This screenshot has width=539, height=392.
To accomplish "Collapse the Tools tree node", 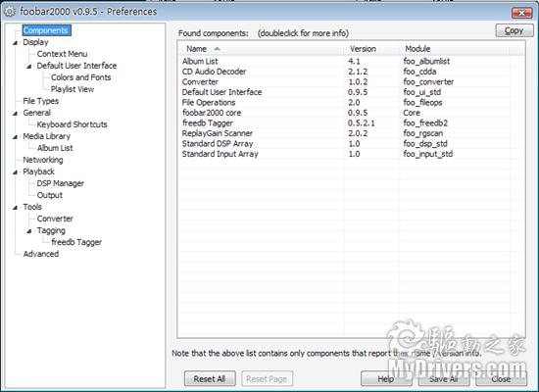I will (x=15, y=208).
